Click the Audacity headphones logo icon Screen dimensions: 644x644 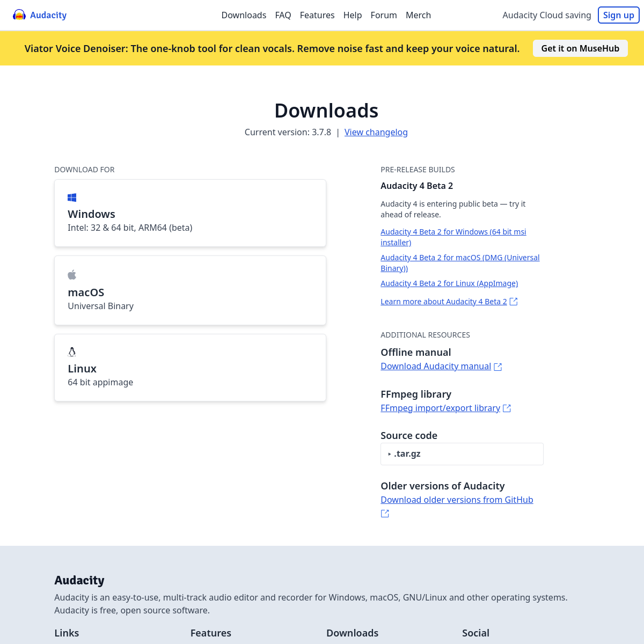coord(19,15)
